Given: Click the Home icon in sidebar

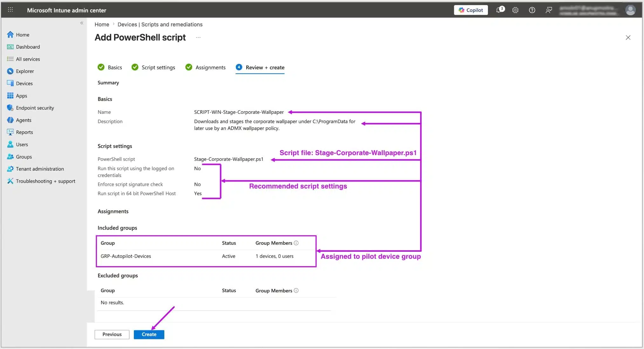Looking at the screenshot, I should (x=10, y=35).
